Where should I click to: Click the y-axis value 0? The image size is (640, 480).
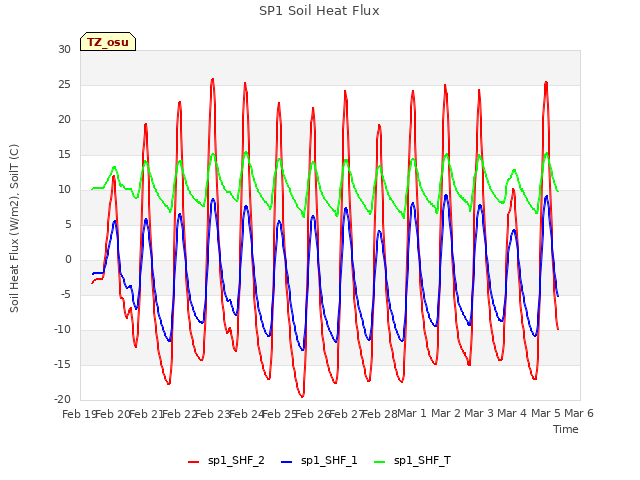[68, 260]
